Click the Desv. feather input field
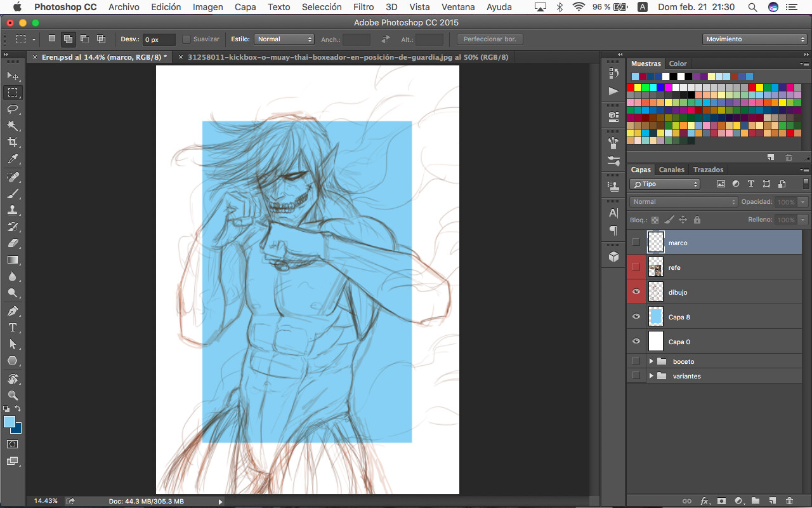This screenshot has width=812, height=508. tap(159, 39)
